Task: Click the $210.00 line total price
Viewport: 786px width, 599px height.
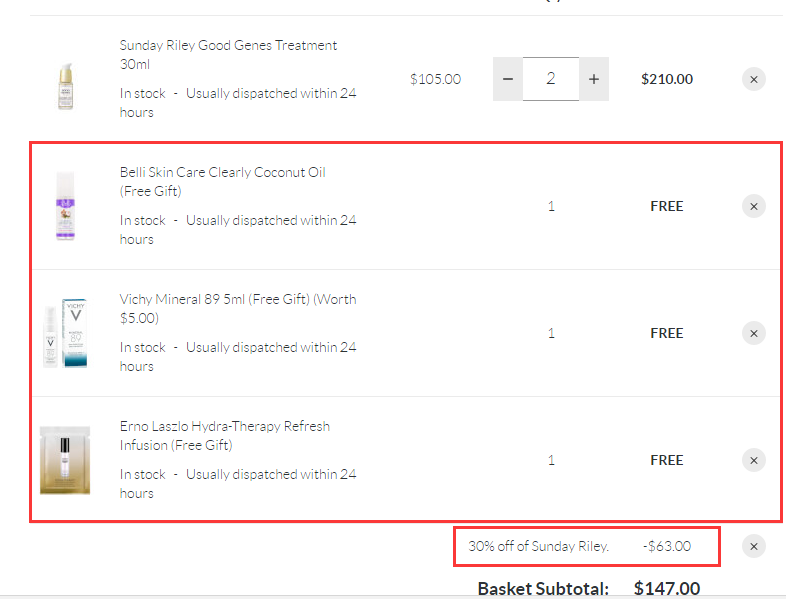Action: [667, 79]
